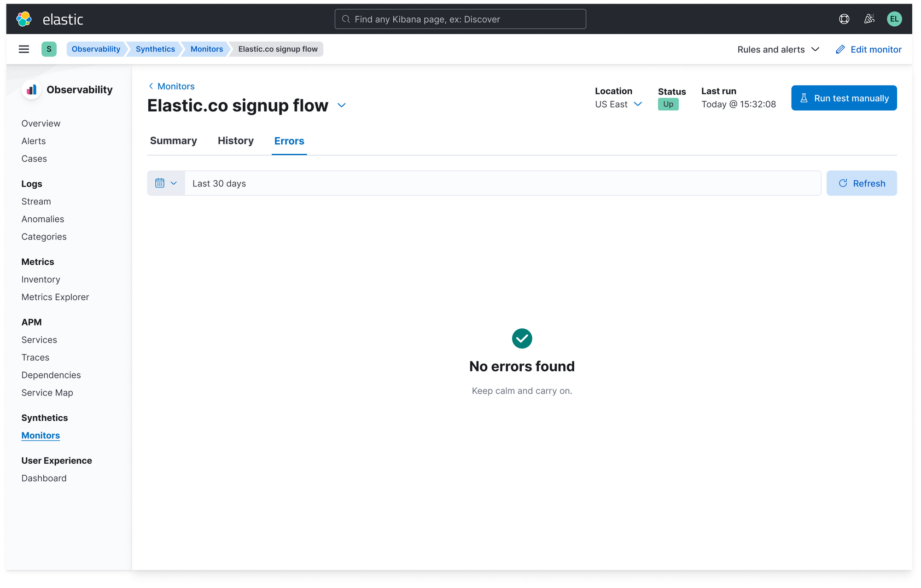Open the help menu in the top bar
The image size is (921, 588).
click(844, 19)
